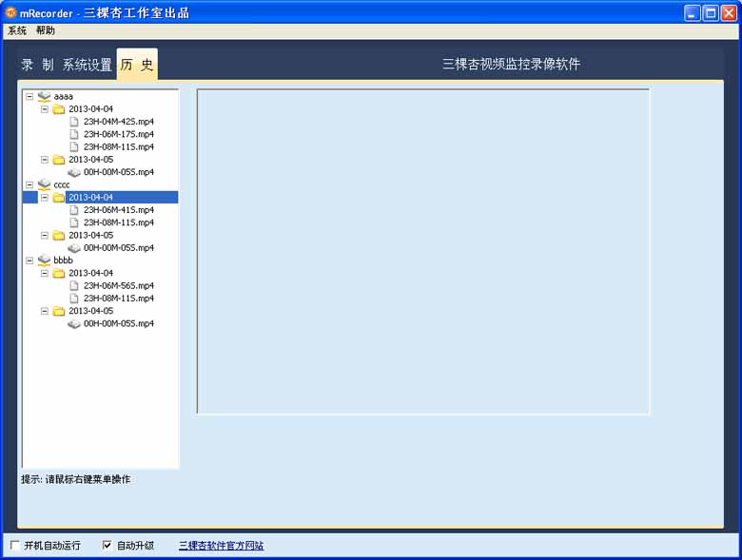
Task: Close the mRecorder window
Action: pos(729,12)
